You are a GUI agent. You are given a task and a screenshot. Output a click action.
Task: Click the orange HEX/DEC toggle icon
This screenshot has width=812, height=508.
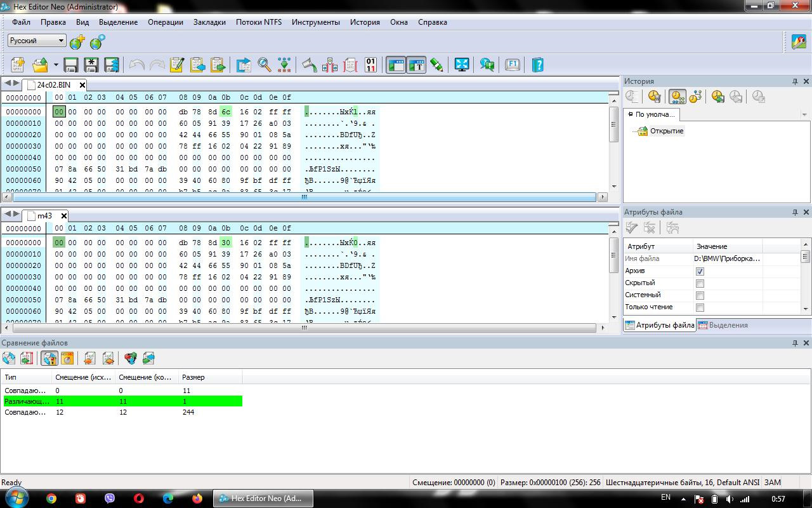(67, 359)
